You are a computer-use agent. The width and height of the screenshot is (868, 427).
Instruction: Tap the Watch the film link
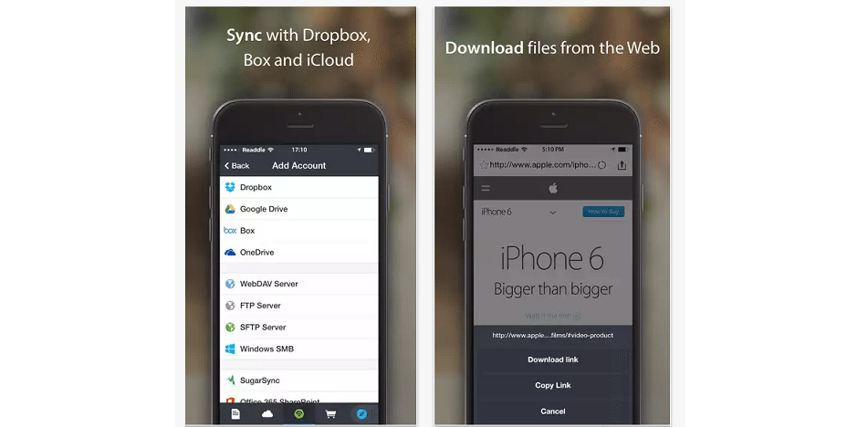click(x=552, y=316)
